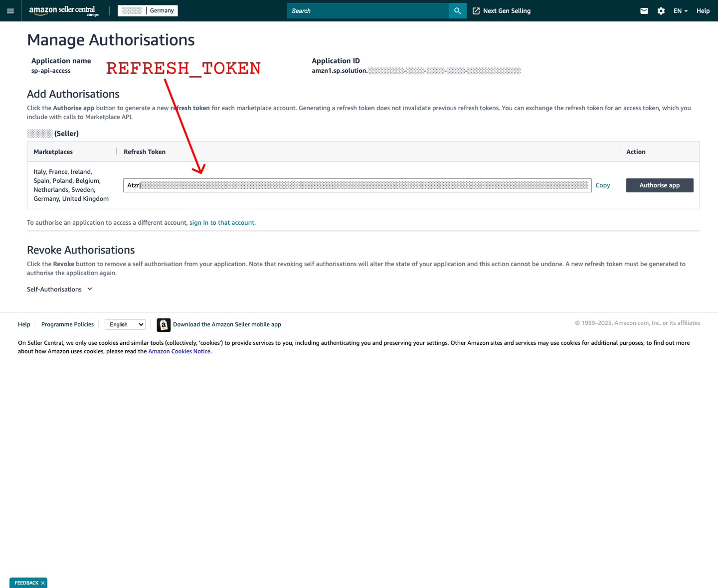
Task: Click the sign in to that account link
Action: (x=222, y=223)
